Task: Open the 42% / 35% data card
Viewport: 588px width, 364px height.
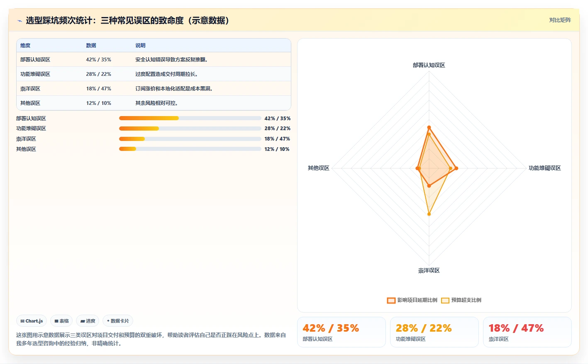Action: pyautogui.click(x=341, y=332)
